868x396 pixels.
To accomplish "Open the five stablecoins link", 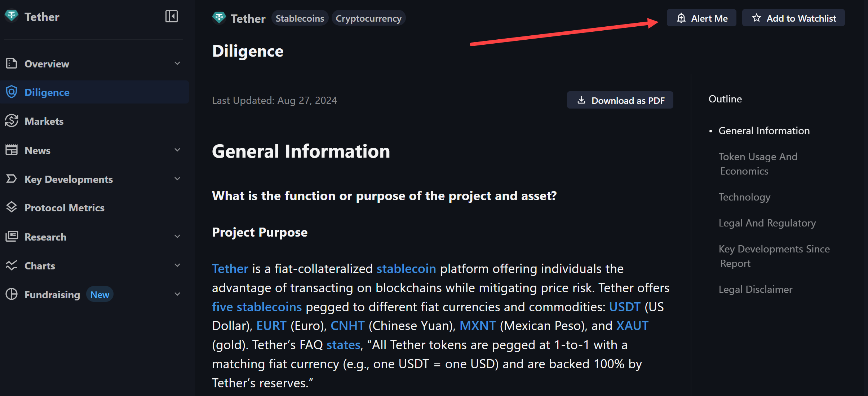I will click(x=257, y=307).
